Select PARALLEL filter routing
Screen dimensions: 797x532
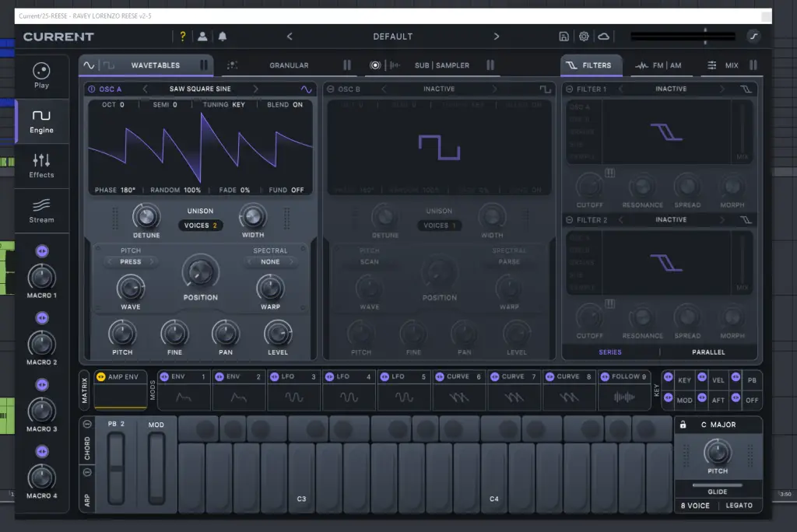coord(708,352)
